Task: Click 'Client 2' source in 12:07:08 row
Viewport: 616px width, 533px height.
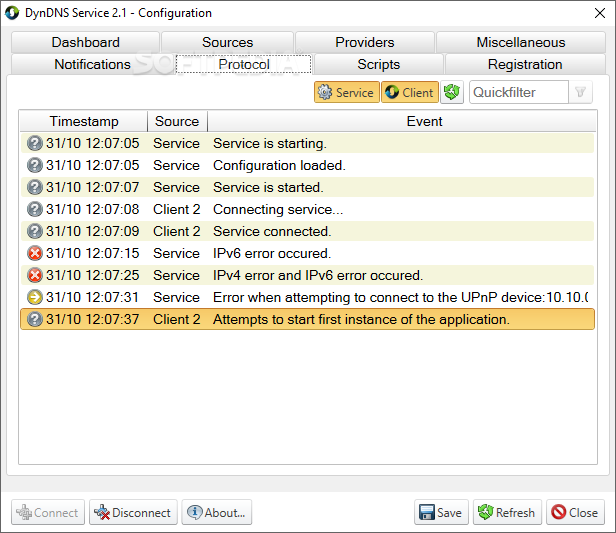Action: click(x=177, y=209)
